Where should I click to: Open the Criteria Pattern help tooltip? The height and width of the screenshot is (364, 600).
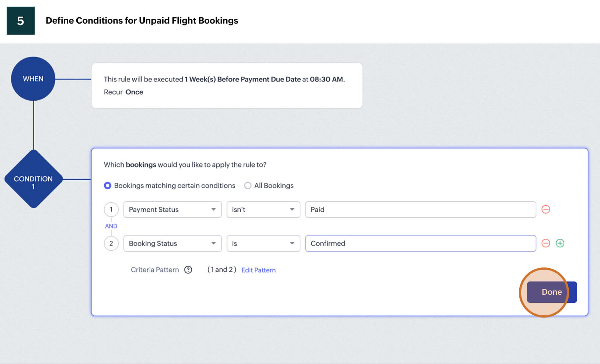[188, 270]
